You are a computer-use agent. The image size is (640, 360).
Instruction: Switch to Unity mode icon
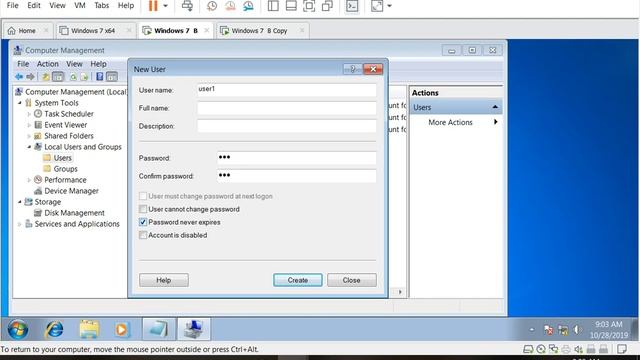tap(327, 6)
